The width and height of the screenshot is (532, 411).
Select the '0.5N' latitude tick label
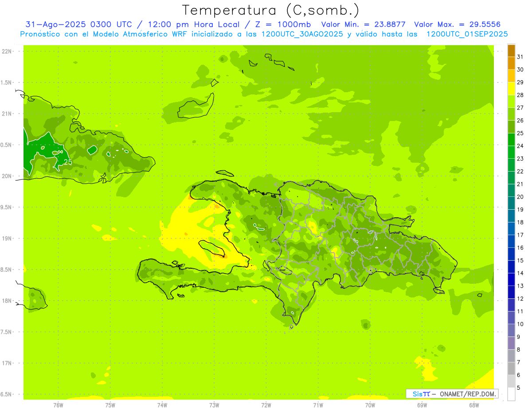tap(7, 145)
